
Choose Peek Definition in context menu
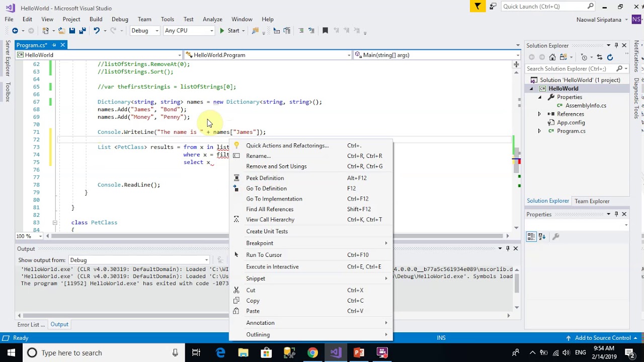pos(310,178)
